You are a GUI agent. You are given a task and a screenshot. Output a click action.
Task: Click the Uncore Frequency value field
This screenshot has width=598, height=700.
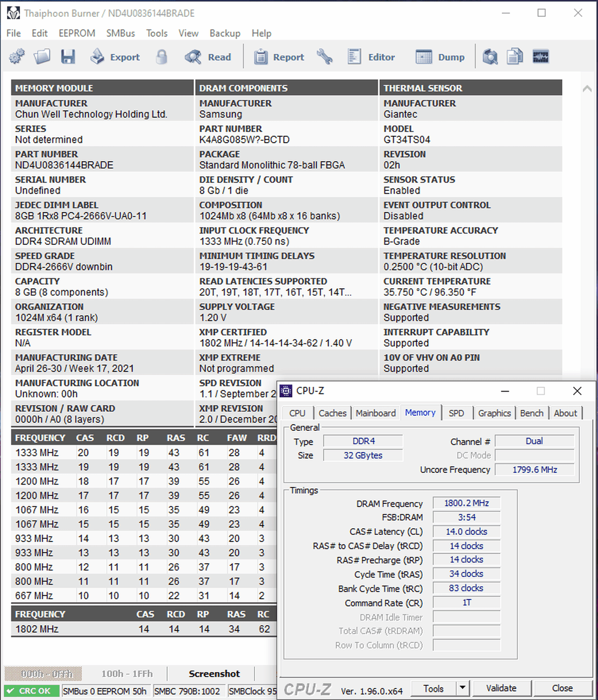[x=534, y=470]
